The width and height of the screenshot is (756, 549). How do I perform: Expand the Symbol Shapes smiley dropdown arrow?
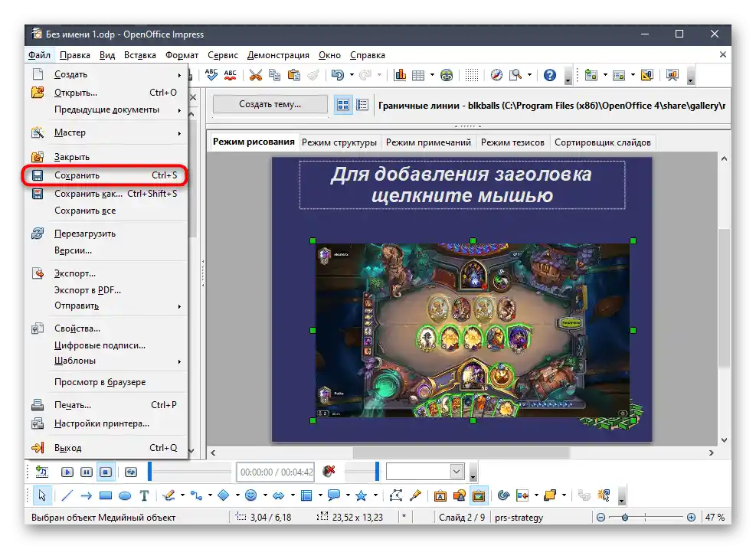[x=264, y=495]
